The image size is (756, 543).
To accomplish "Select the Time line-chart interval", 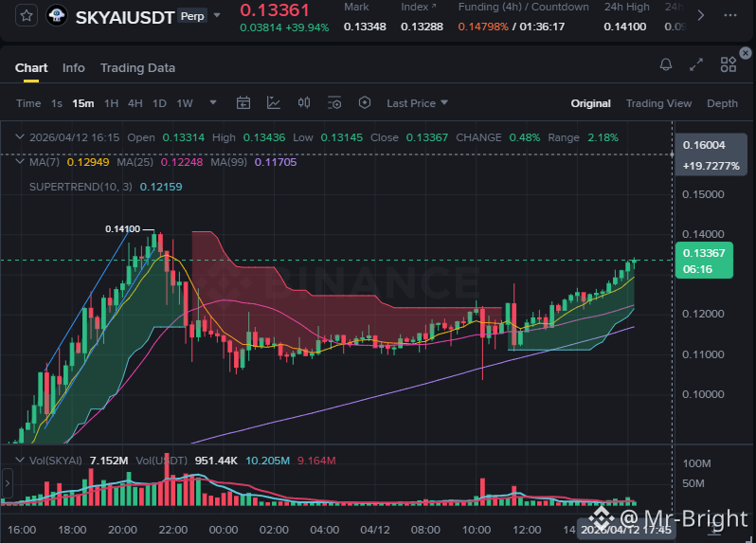I will (28, 103).
